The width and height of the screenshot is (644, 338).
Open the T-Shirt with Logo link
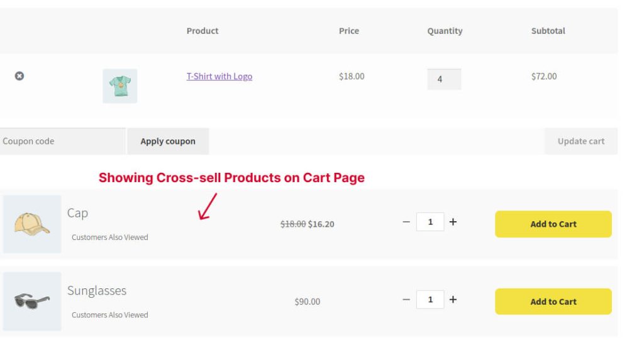(x=219, y=77)
